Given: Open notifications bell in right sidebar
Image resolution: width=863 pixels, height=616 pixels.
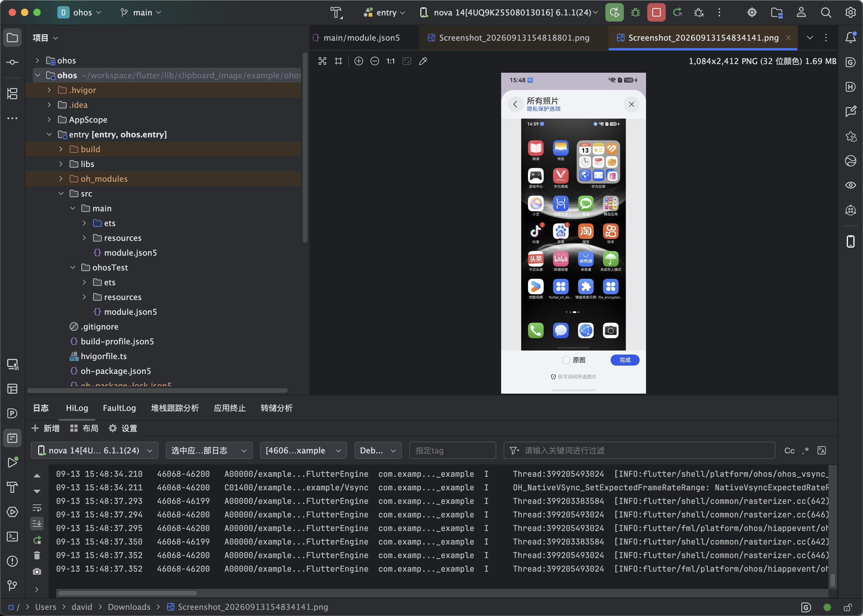Looking at the screenshot, I should coord(850,37).
